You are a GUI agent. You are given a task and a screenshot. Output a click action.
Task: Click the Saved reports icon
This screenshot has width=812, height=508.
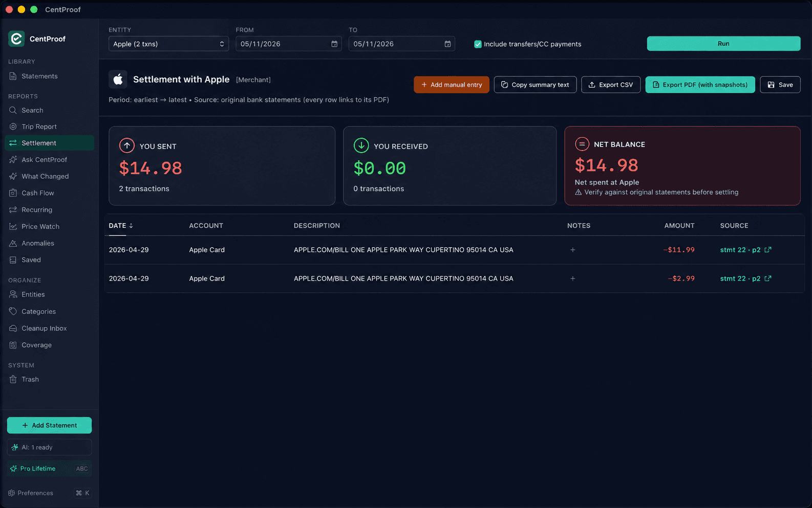click(13, 260)
